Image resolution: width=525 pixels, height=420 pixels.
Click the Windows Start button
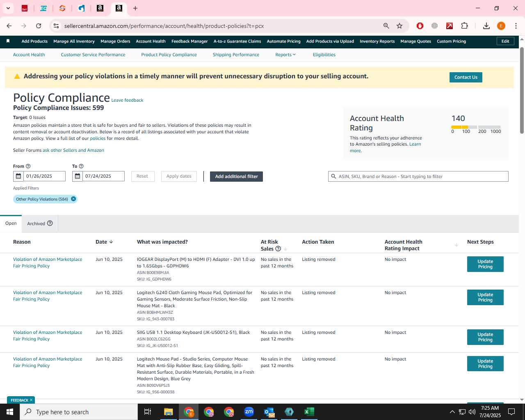[10, 412]
